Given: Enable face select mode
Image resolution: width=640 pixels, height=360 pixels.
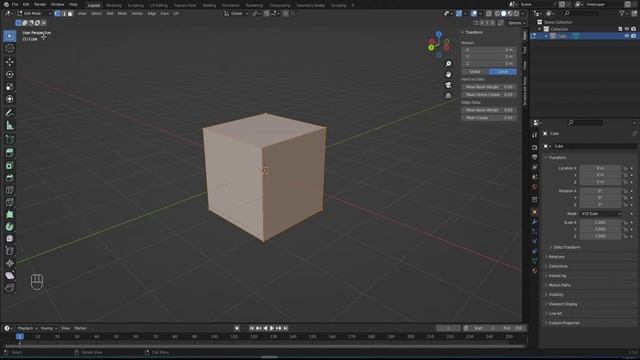Looking at the screenshot, I should 70,13.
